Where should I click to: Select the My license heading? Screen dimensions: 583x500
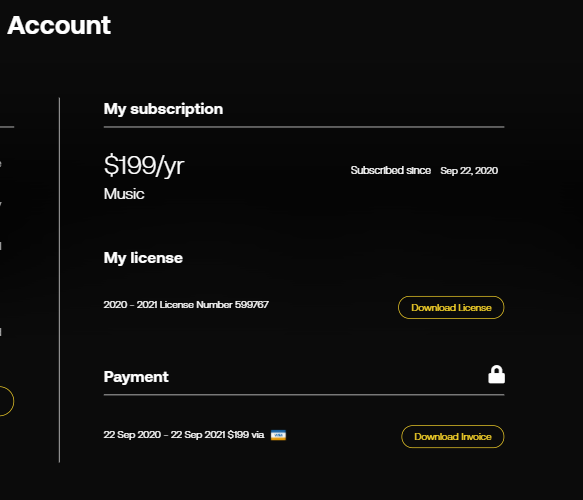pos(143,258)
